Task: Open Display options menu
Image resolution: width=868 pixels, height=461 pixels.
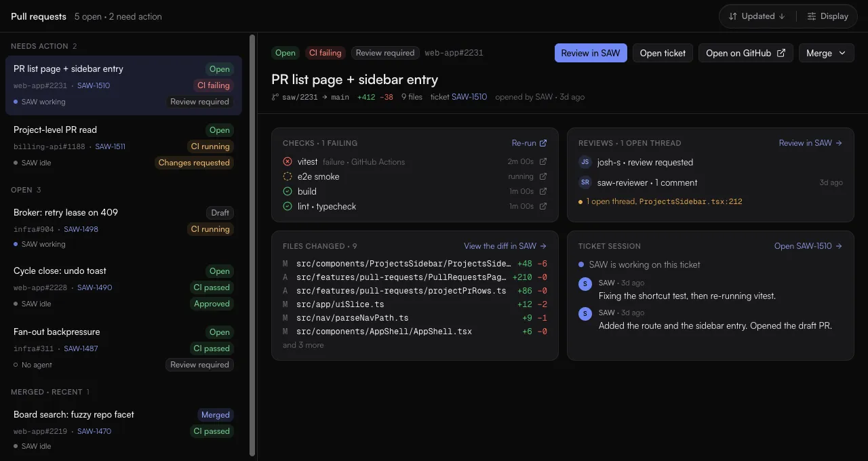Action: click(827, 16)
